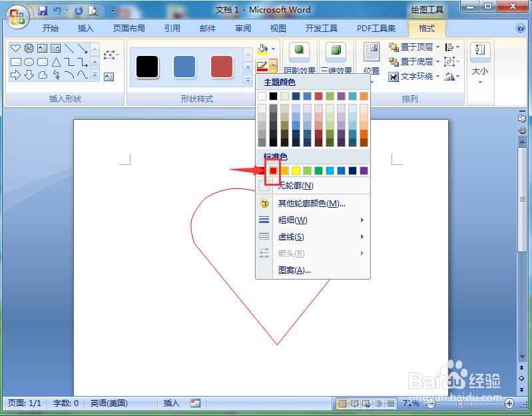Click the zoom in plus button
Viewport: 532px width, 416px height.
point(509,403)
